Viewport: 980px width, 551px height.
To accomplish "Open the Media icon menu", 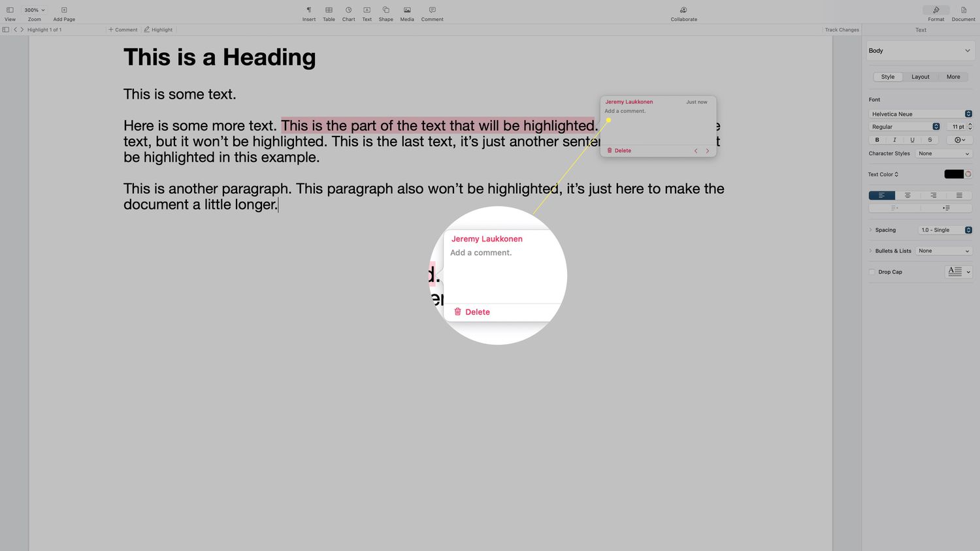I will tap(407, 10).
